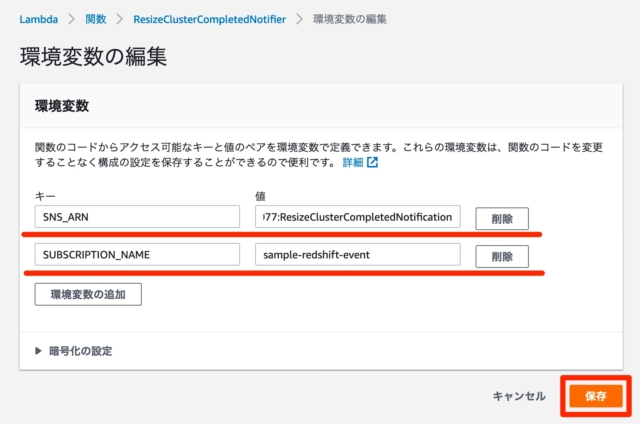Click the 環境変数 section header
Image resolution: width=640 pixels, height=424 pixels.
tap(62, 106)
